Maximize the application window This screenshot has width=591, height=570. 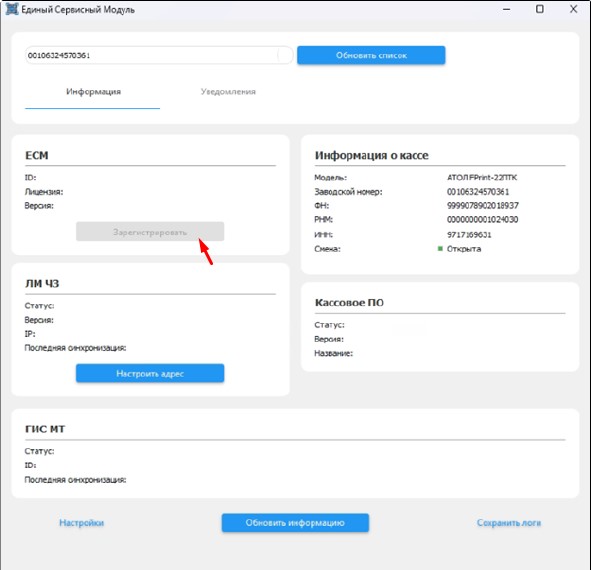[540, 9]
